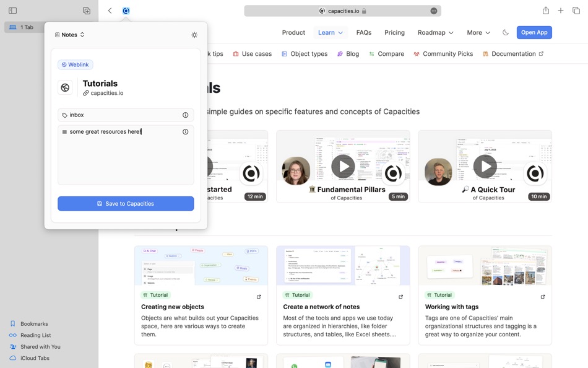Open the Object types tab
The width and height of the screenshot is (588, 368).
[x=305, y=54]
